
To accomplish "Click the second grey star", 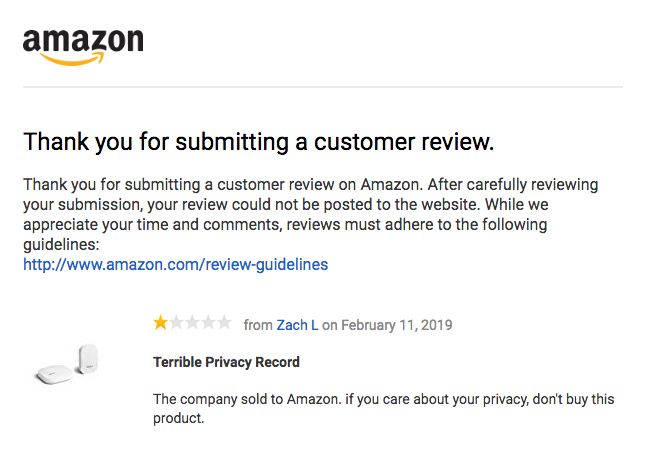I will (176, 323).
